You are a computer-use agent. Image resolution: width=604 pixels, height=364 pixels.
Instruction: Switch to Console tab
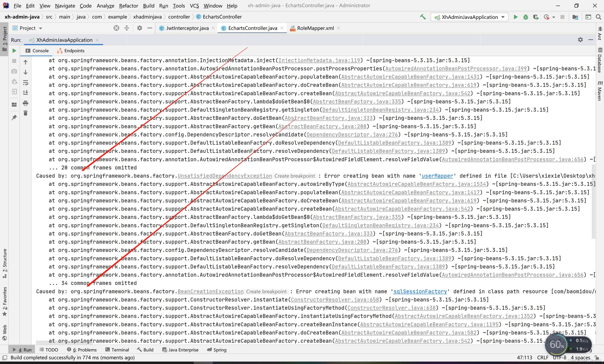coord(37,50)
